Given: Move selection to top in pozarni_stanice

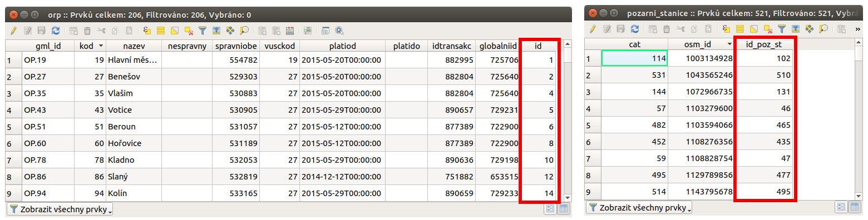Looking at the screenshot, I should click(796, 29).
